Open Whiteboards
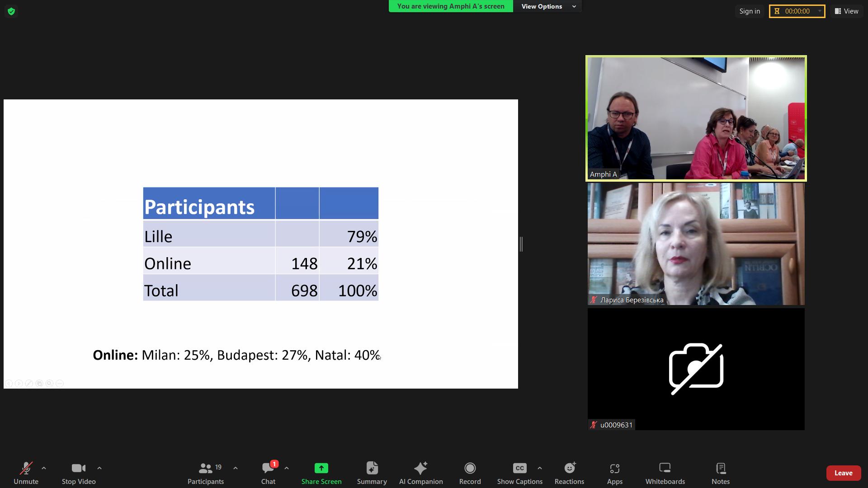Viewport: 868px width, 488px height. coord(665,473)
